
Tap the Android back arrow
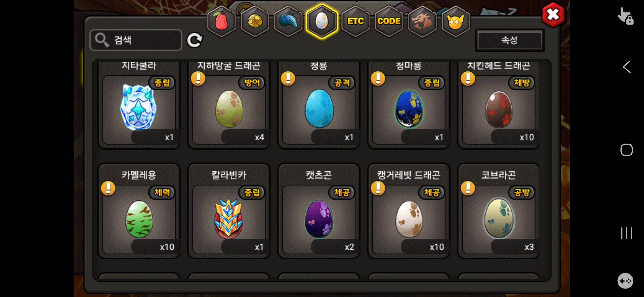(626, 67)
